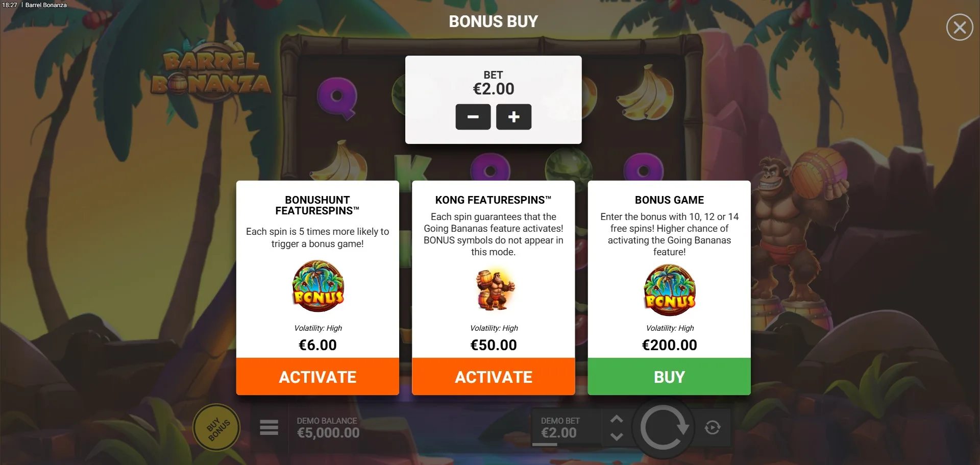Click the BonusHunt card's Bonus palm icon
980x465 pixels.
[318, 286]
